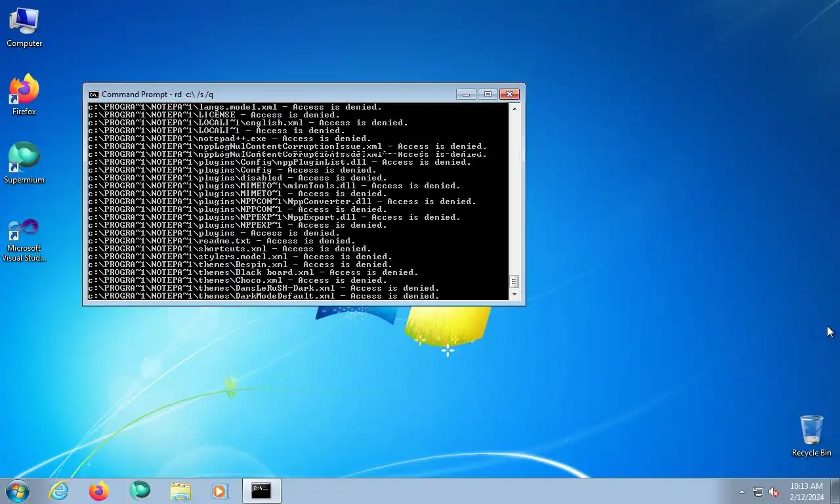Select the Supermium desktop shortcut
The width and height of the screenshot is (840, 504).
click(x=24, y=163)
